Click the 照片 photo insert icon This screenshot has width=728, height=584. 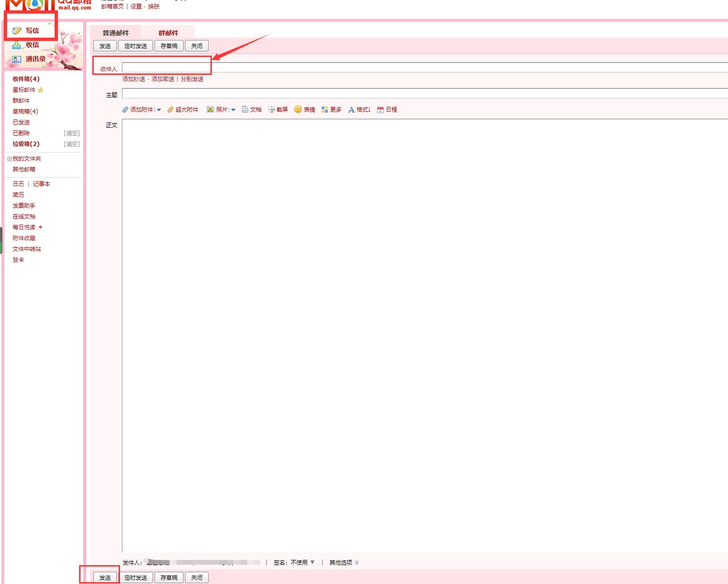[210, 110]
